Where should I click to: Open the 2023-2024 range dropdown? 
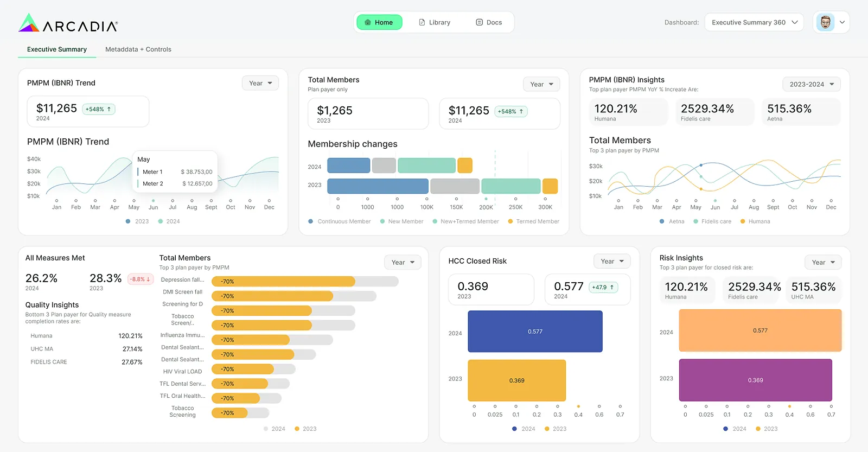click(x=812, y=84)
